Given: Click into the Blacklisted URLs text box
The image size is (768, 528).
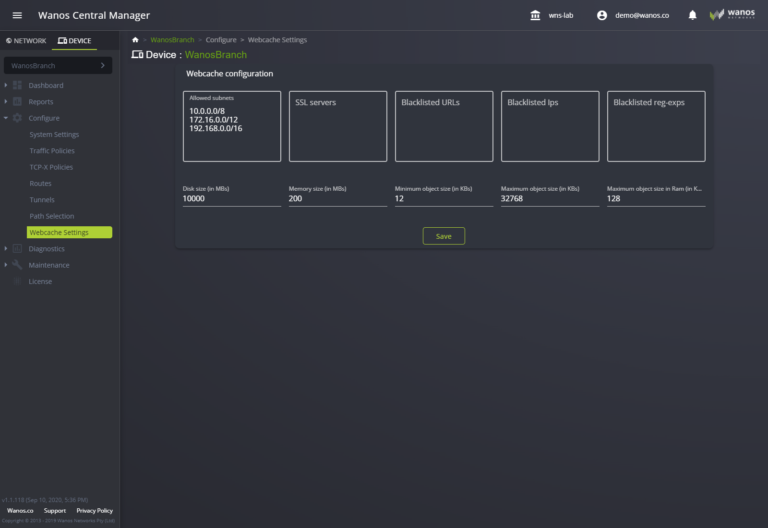Looking at the screenshot, I should [x=443, y=130].
